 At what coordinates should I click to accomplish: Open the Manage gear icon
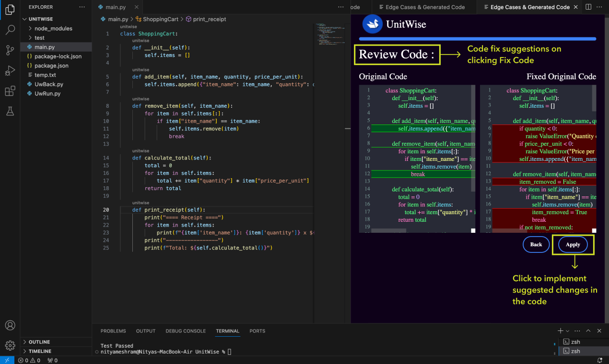tap(10, 345)
